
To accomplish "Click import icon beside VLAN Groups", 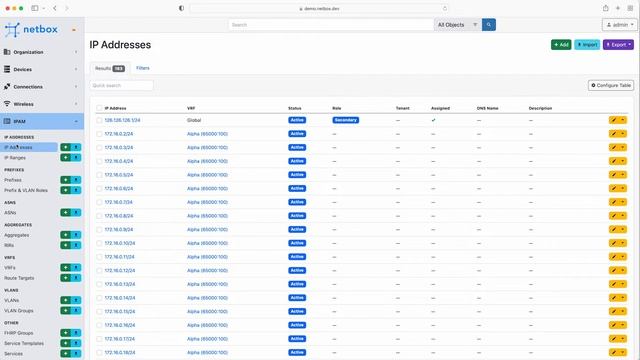I will pyautogui.click(x=76, y=311).
